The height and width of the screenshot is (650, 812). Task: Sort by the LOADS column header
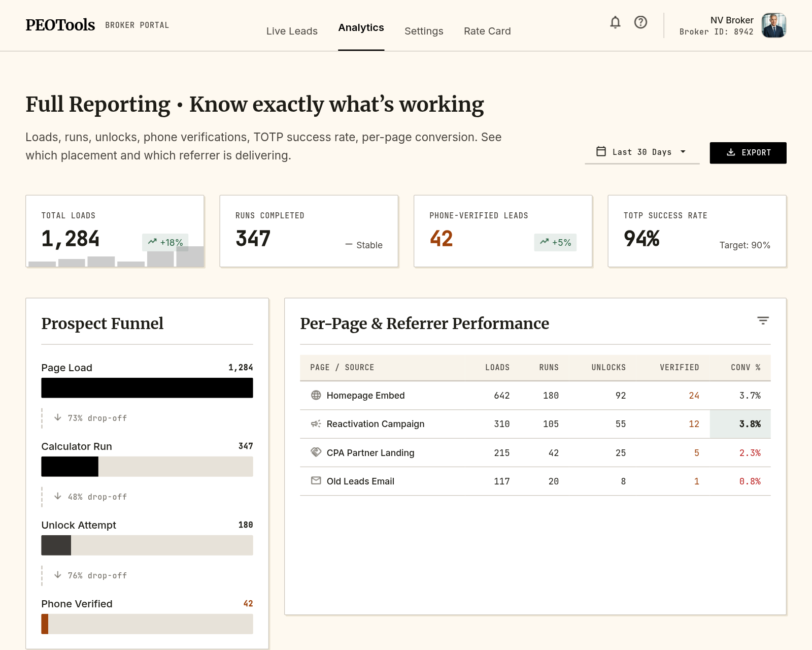[497, 367]
